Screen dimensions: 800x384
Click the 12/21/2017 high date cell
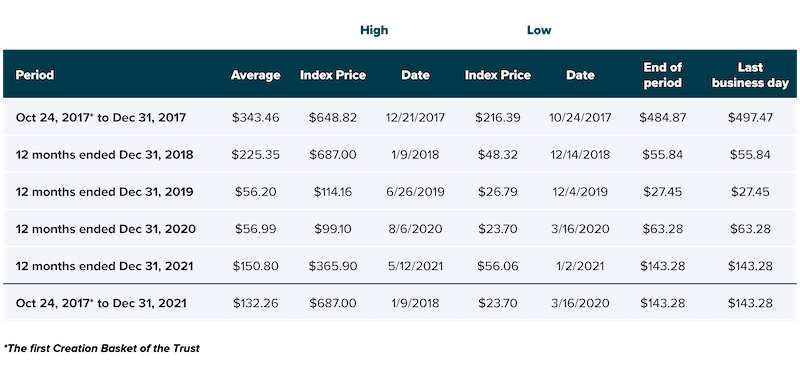pos(415,117)
